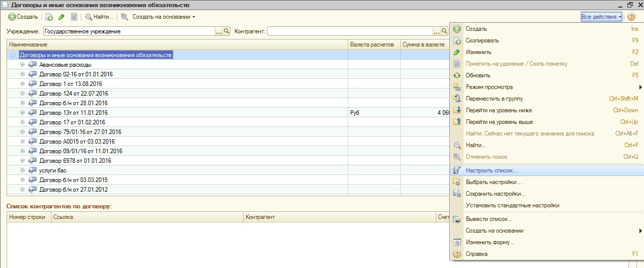This screenshot has height=268, width=644.
Task: Click the cancel search icon in toolbar
Action: [x=124, y=17]
